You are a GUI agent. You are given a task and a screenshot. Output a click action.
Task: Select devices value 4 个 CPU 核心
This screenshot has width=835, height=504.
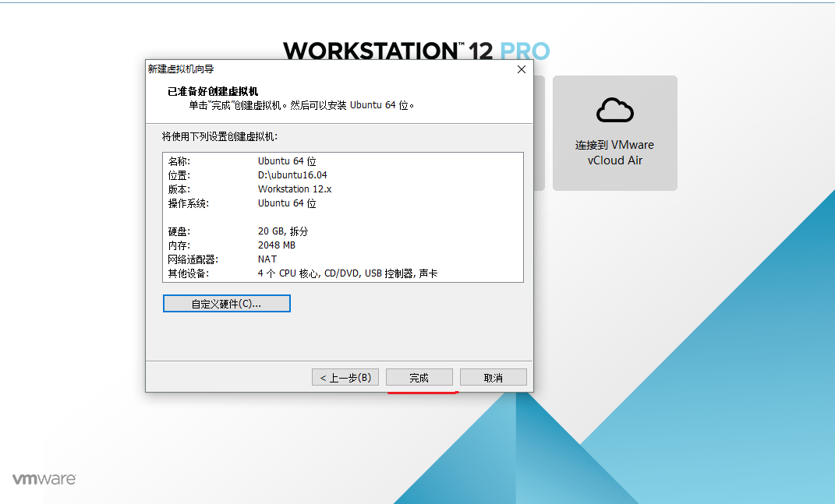pos(288,273)
